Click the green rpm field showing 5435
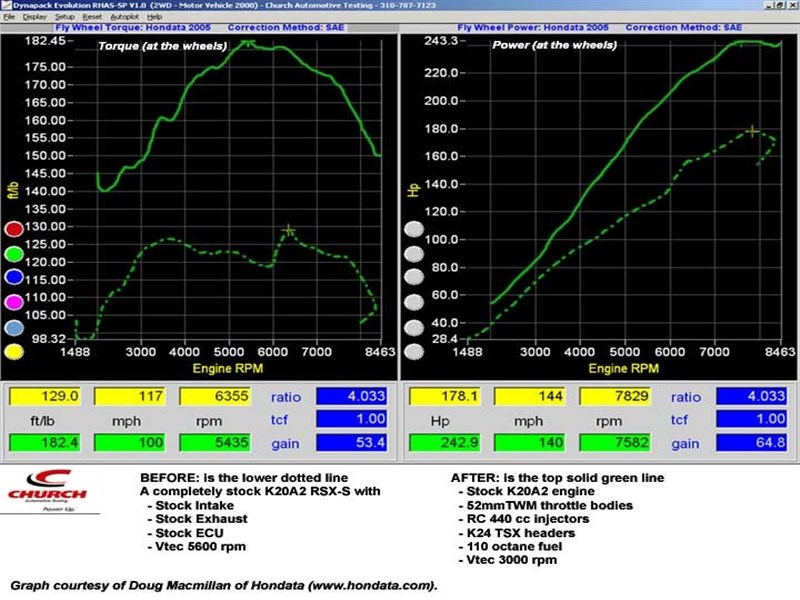Image resolution: width=800 pixels, height=600 pixels. click(215, 442)
